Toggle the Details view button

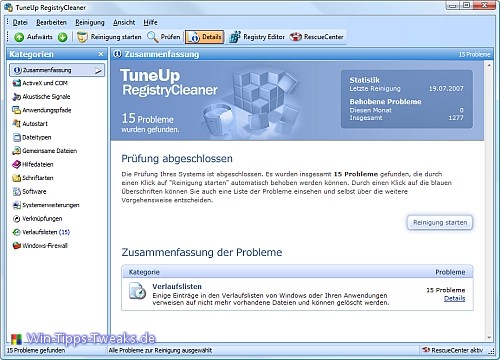[x=204, y=37]
